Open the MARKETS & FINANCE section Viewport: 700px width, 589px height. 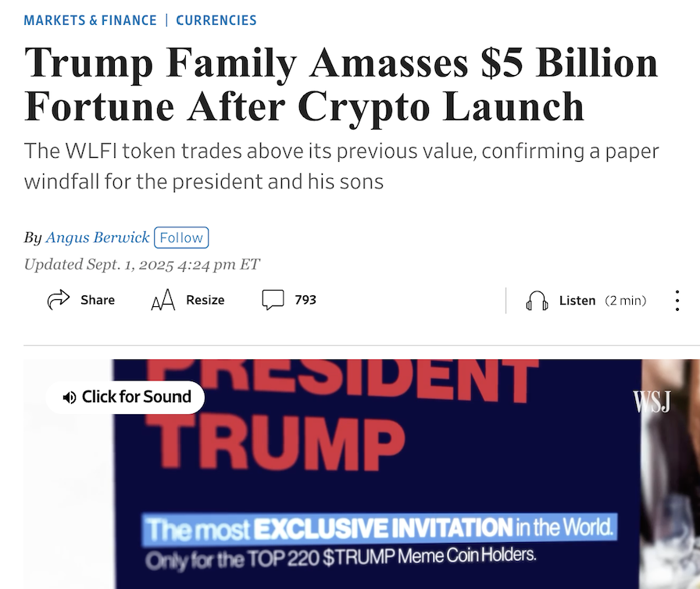click(x=91, y=20)
